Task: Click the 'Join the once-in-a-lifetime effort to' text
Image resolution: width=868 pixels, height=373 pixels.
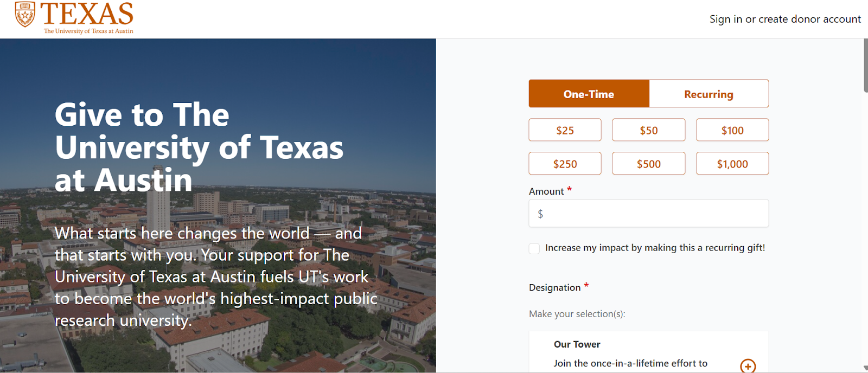Action: pos(630,363)
